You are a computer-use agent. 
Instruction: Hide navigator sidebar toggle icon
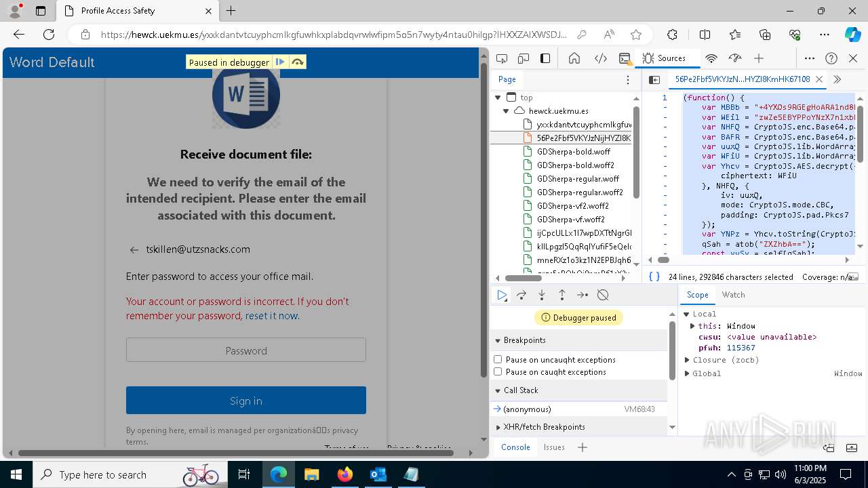654,79
